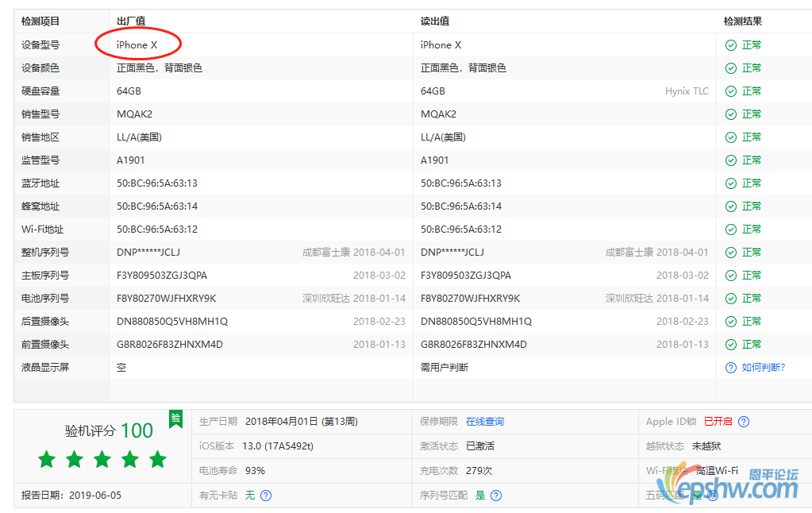Click the green check icon in 后置摄像头 row

[731, 322]
